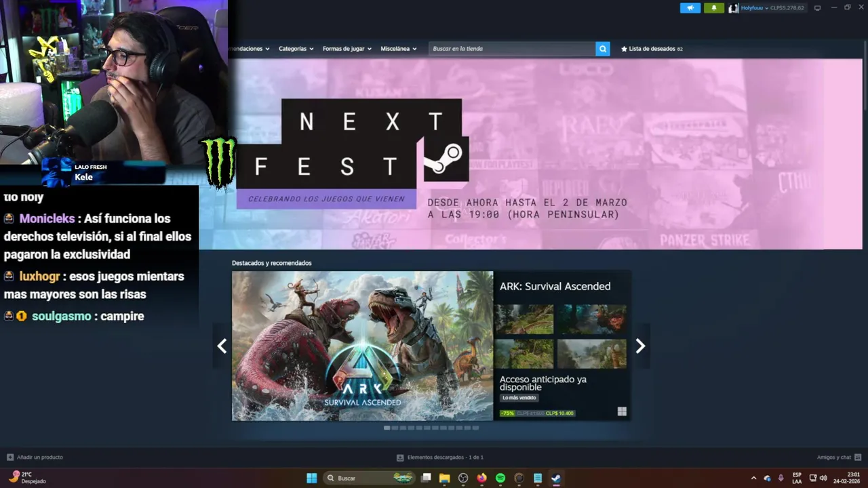
Task: Show hidden system tray icons chevron
Action: 753,478
